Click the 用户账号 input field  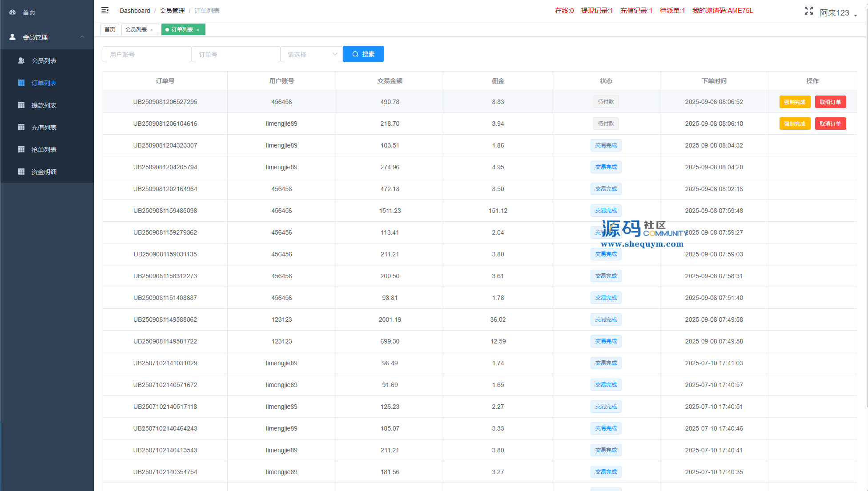[147, 54]
